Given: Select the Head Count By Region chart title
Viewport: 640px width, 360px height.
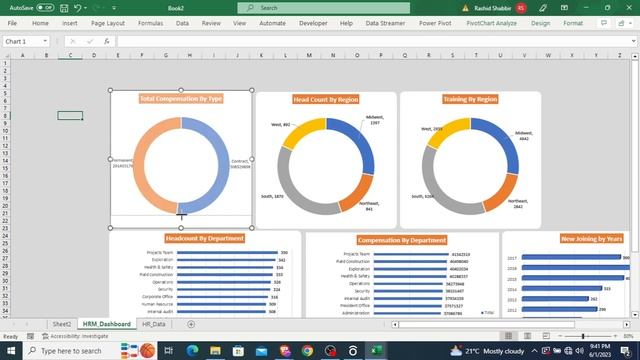Looking at the screenshot, I should (326, 99).
